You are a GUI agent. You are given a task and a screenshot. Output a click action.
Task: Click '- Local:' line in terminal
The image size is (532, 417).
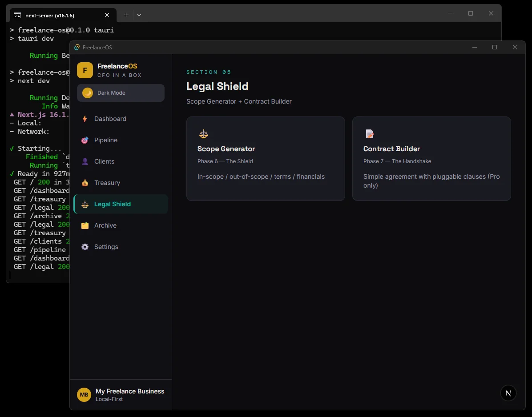coord(25,123)
